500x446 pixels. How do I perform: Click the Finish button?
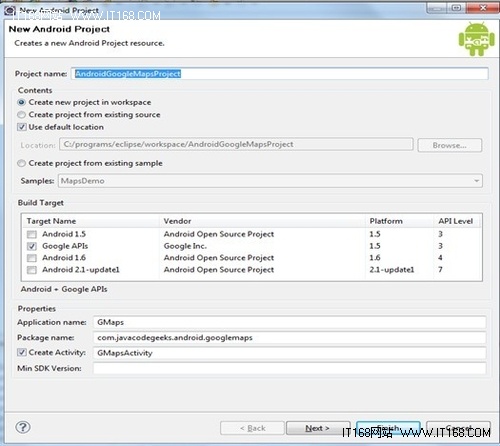click(x=388, y=428)
